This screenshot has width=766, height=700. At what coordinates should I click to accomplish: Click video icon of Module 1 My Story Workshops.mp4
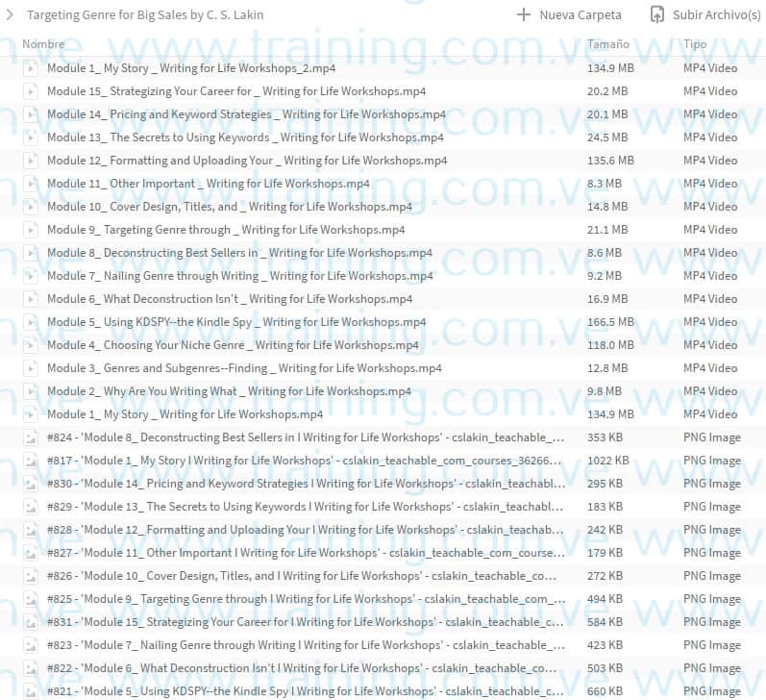[x=31, y=414]
